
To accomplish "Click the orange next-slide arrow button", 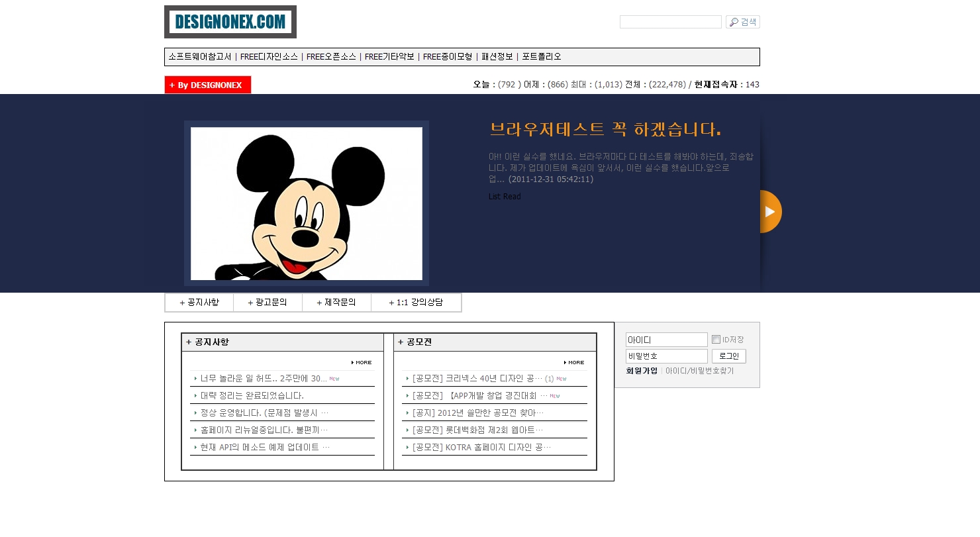I will click(x=770, y=212).
